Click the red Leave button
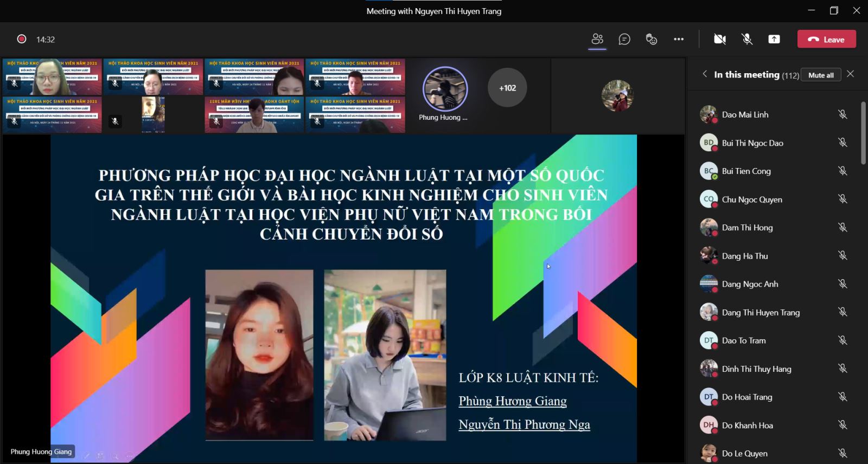 click(x=826, y=39)
